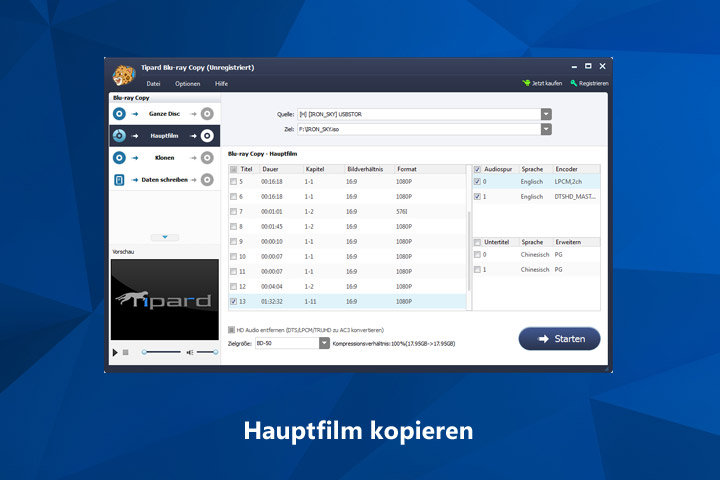Viewport: 720px width, 480px height.
Task: Click the title list vertical scrollbar
Action: coord(469,250)
